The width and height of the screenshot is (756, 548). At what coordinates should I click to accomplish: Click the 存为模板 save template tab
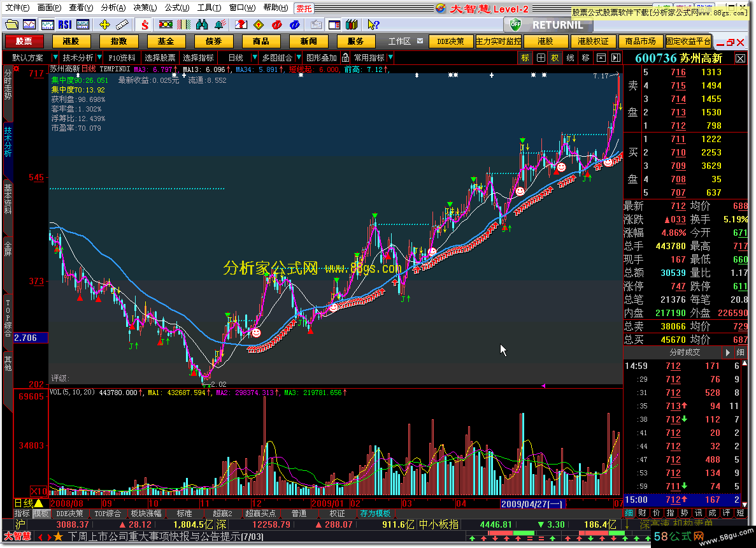tap(375, 514)
